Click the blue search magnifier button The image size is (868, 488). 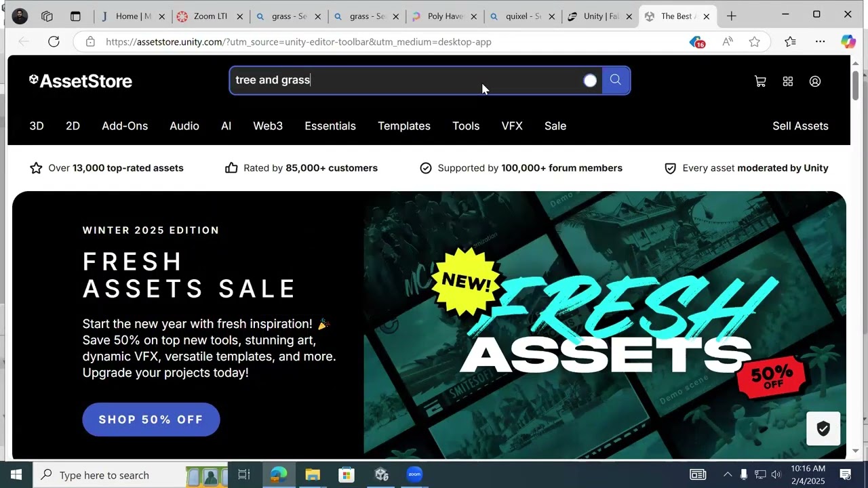click(616, 81)
